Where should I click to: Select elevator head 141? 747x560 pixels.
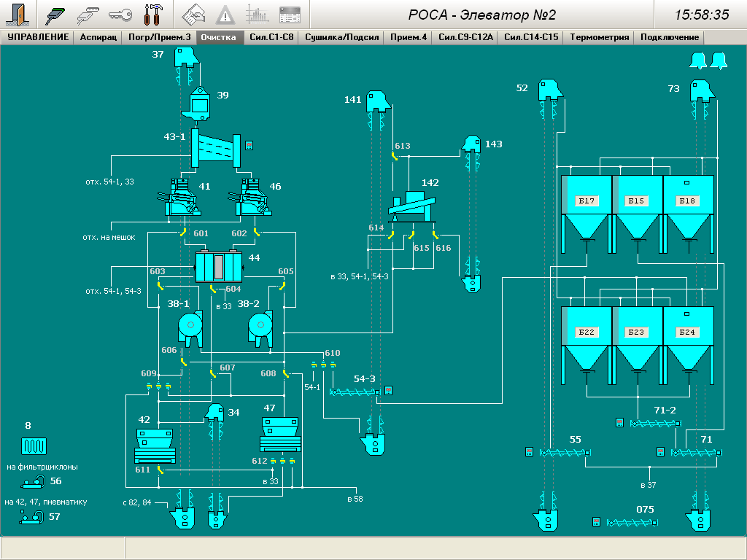tap(376, 101)
